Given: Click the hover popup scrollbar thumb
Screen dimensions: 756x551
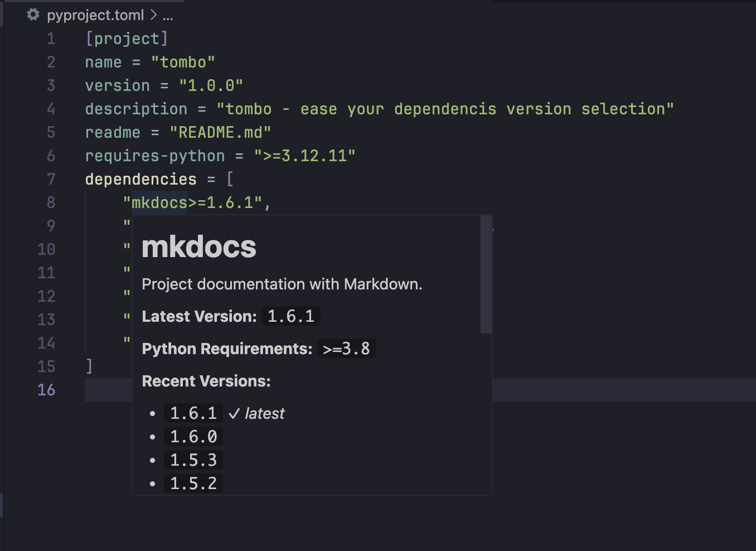Looking at the screenshot, I should point(486,274).
